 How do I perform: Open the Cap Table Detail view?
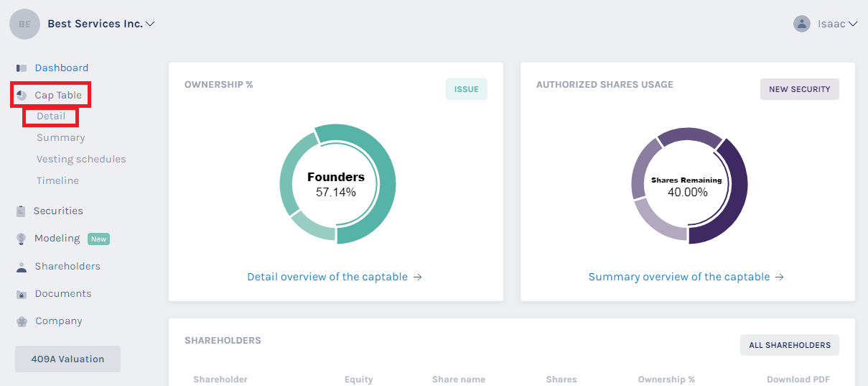click(51, 116)
